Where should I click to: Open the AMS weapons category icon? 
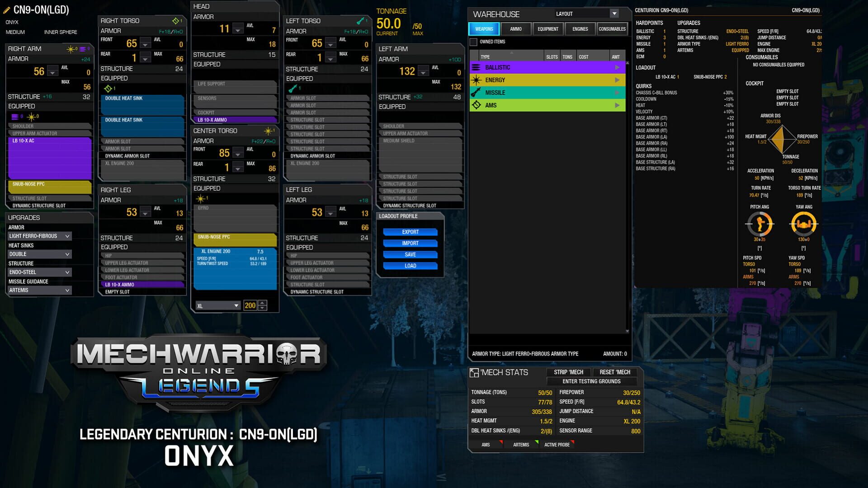click(x=476, y=105)
